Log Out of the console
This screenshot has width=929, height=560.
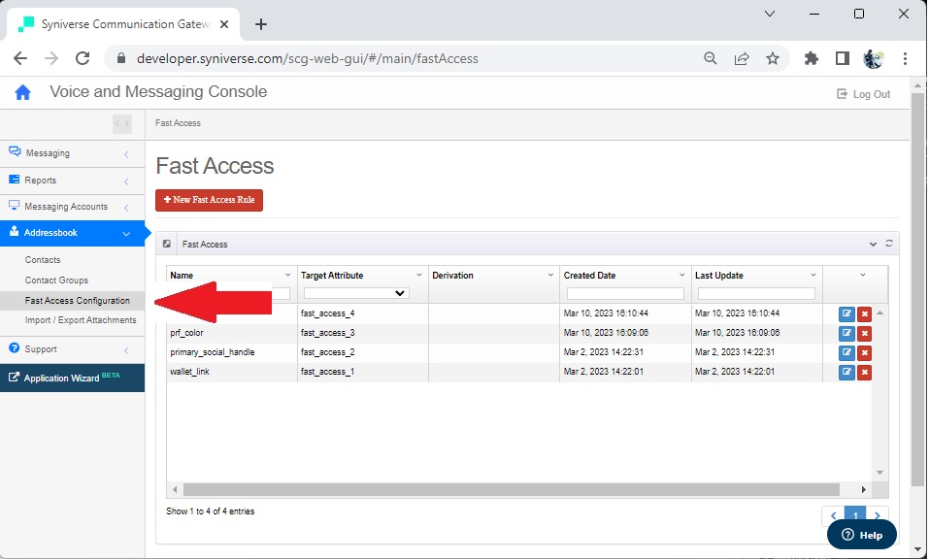(864, 94)
